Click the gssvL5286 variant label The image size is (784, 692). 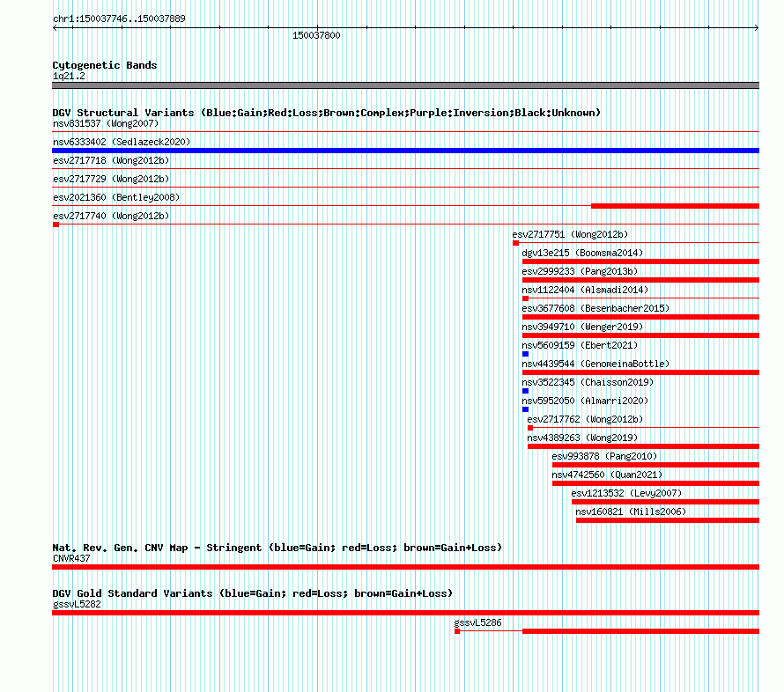click(477, 622)
